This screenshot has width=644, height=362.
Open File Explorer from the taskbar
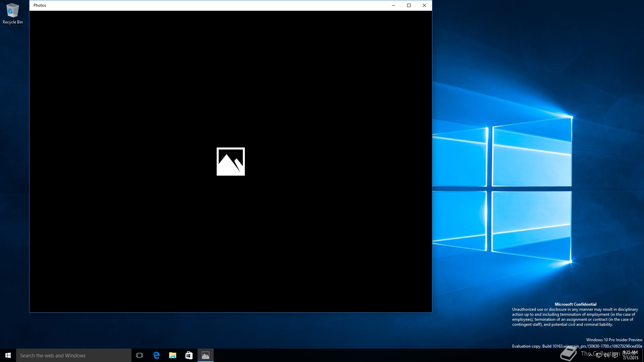(173, 355)
